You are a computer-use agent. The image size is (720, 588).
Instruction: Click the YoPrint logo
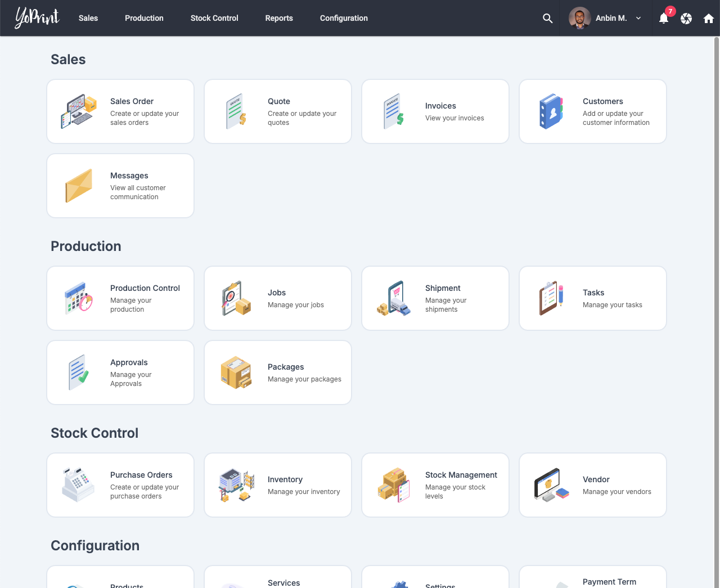click(37, 18)
